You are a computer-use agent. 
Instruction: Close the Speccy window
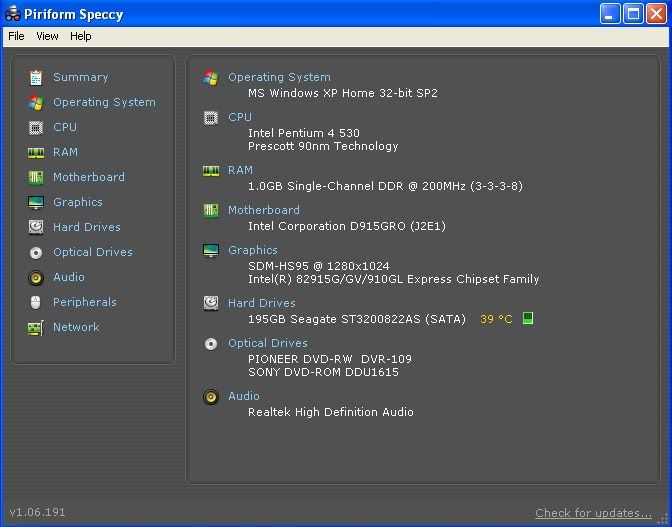click(x=656, y=14)
